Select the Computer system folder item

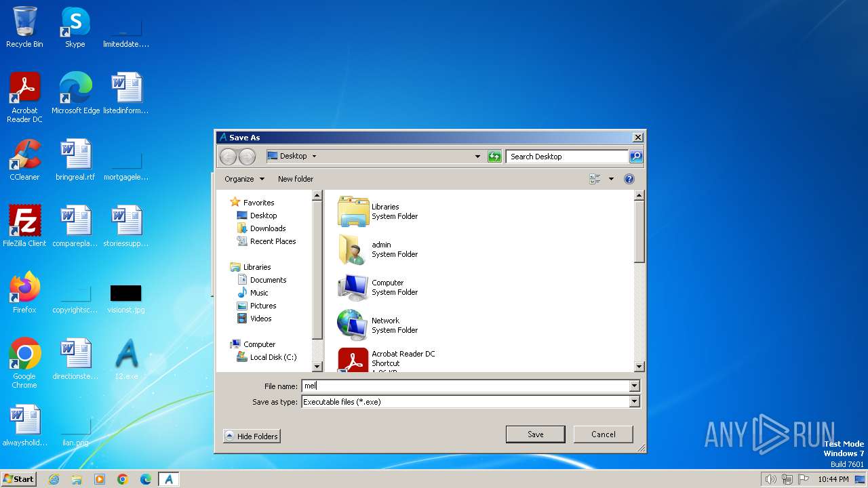point(378,287)
